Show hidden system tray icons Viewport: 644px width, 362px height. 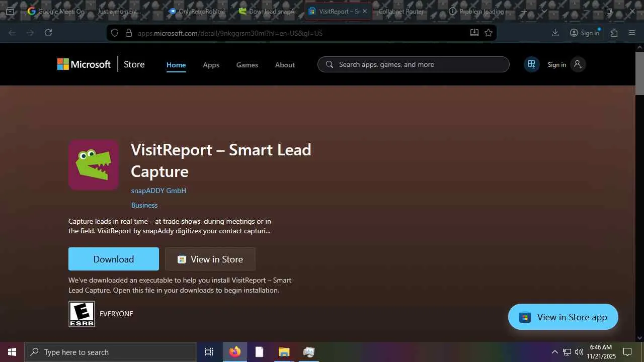(554, 352)
